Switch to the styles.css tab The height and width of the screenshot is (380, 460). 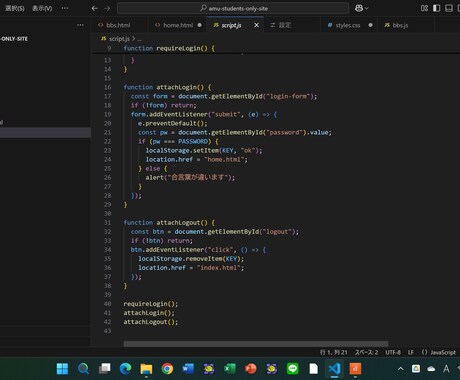[x=348, y=25]
